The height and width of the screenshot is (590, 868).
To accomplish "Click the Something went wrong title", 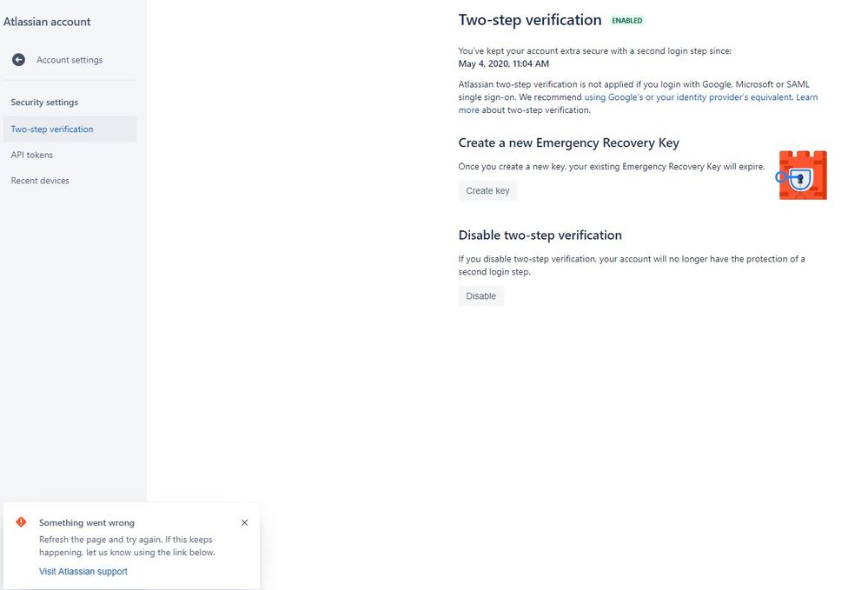I will 87,522.
